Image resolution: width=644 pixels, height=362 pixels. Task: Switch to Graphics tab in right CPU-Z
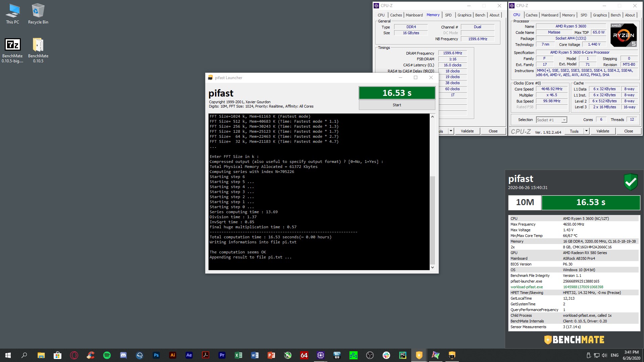pos(600,15)
